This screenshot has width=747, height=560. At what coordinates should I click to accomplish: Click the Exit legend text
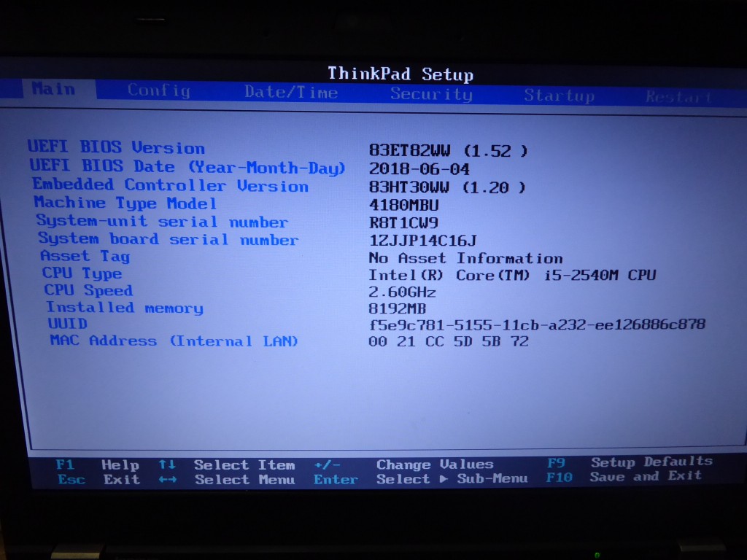122,479
